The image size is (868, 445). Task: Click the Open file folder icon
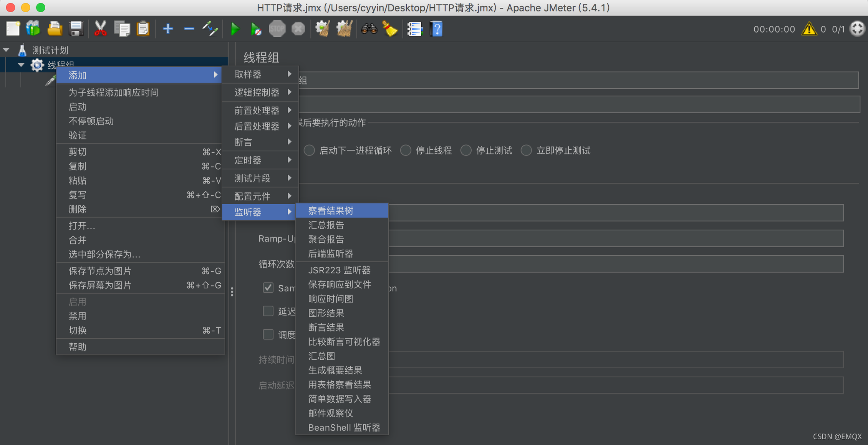click(55, 29)
